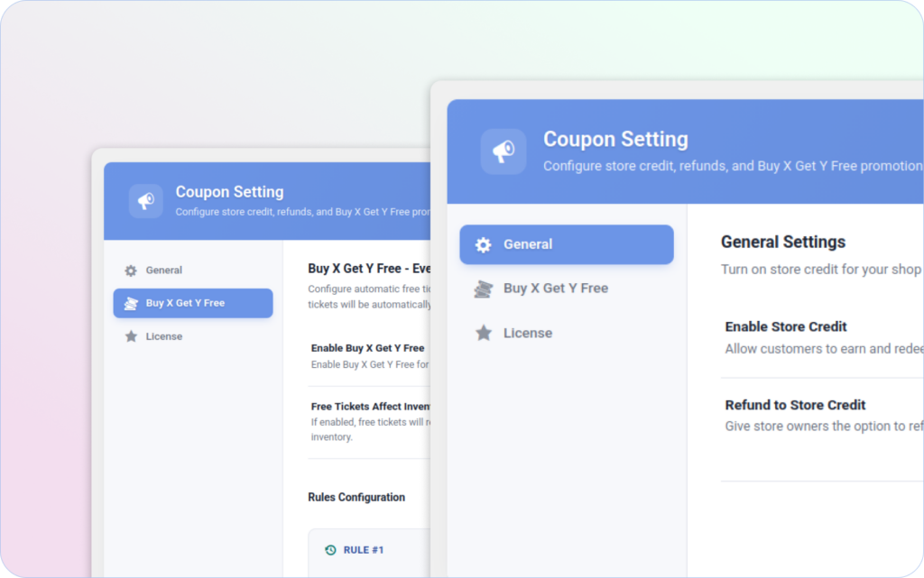Click the gear icon next to General in back panel
Image resolution: width=924 pixels, height=578 pixels.
[x=131, y=271]
